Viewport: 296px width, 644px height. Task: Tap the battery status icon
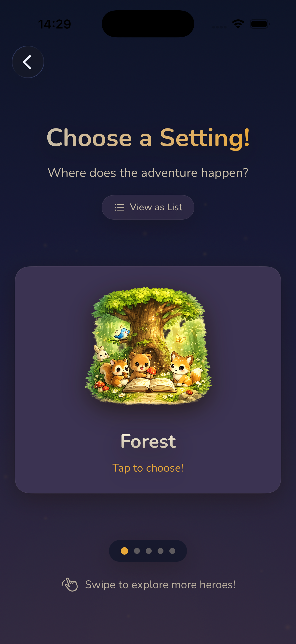click(260, 24)
